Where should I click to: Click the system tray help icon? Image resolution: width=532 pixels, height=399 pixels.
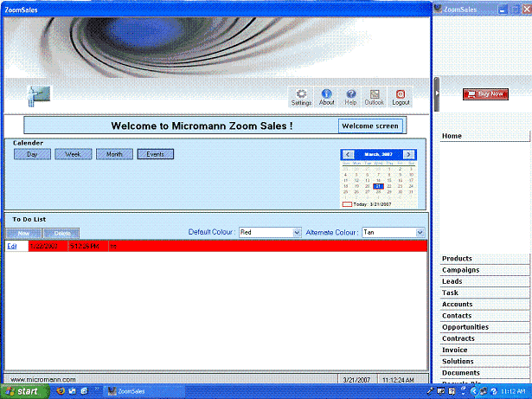pyautogui.click(x=494, y=391)
